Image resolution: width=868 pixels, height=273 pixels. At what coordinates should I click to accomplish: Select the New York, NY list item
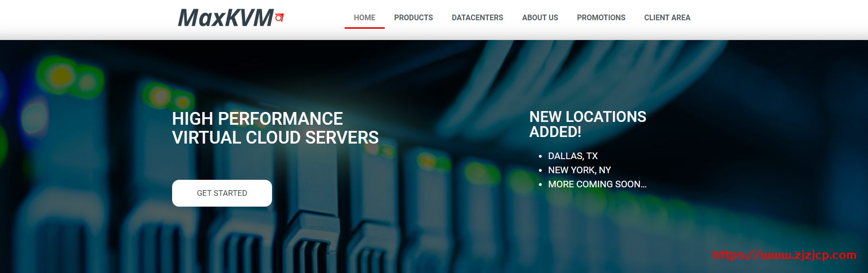pos(579,170)
